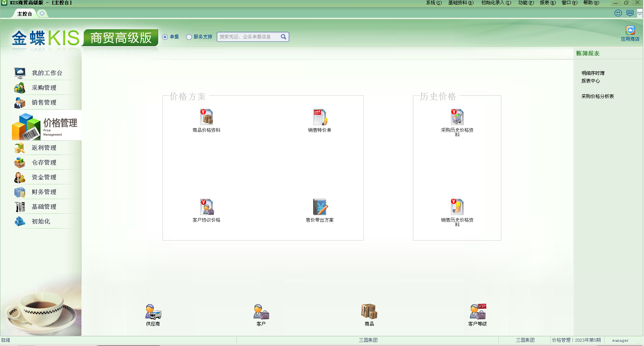This screenshot has height=346, width=644.
Task: Click 价格管理: 2023年第5期 in status bar
Action: (576, 340)
